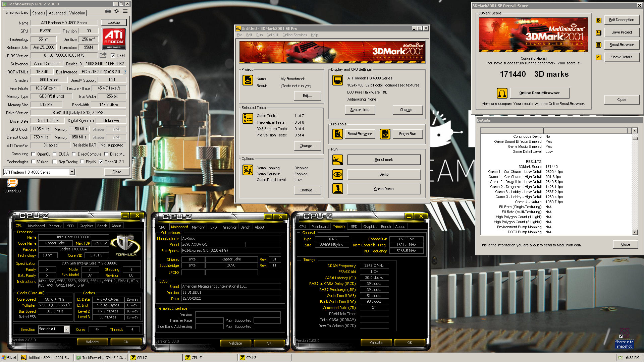Viewport: 644px width, 362px height.
Task: Click the Benchmark button in 3DMark2001
Action: (384, 160)
